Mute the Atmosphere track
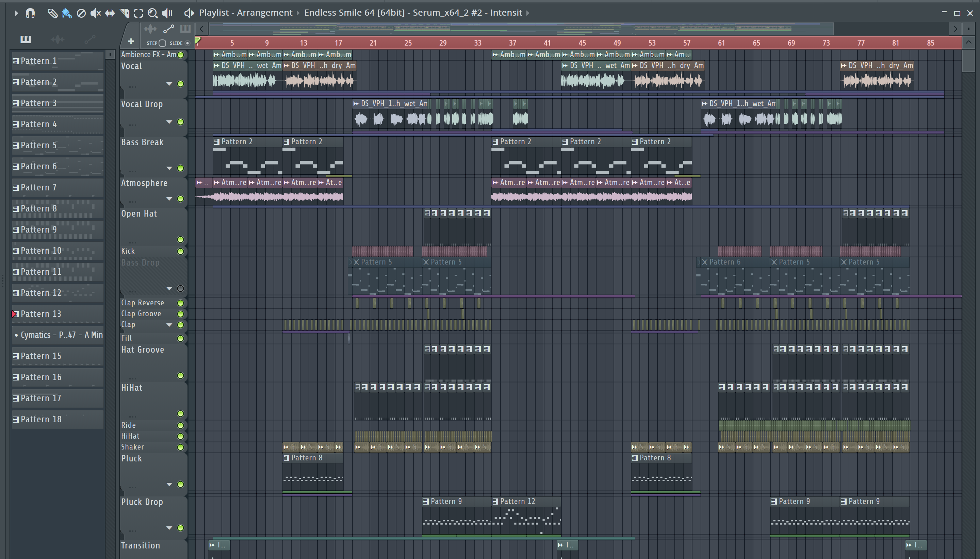980x559 pixels. click(x=180, y=199)
